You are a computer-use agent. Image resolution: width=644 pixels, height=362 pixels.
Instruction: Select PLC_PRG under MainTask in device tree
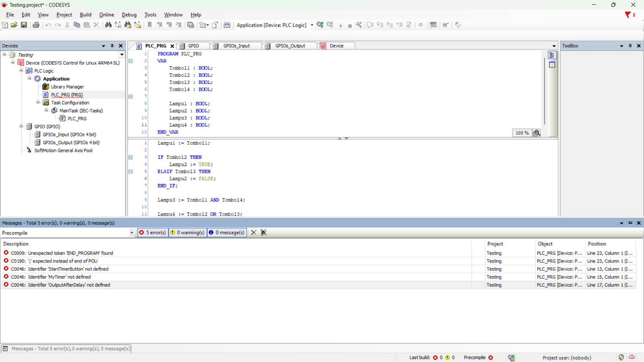pos(77,118)
